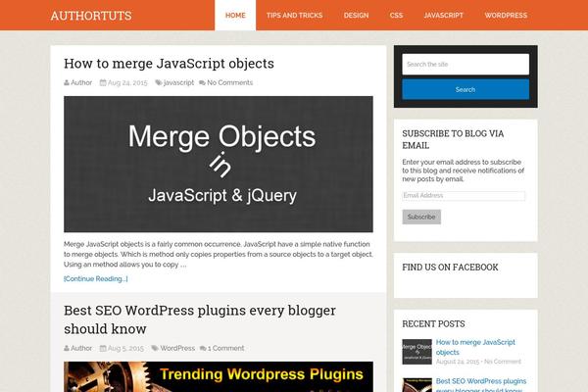Go to the DESIGN menu item
588x392 pixels.
coord(356,16)
